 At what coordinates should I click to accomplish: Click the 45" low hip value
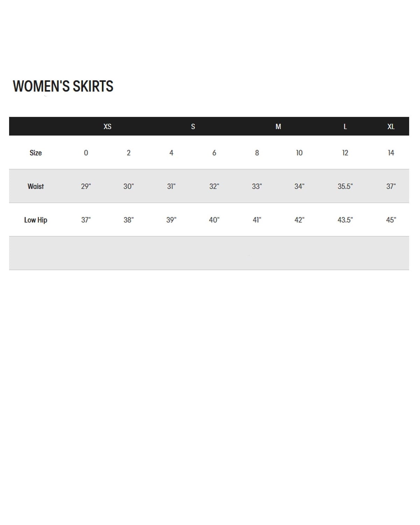click(391, 220)
